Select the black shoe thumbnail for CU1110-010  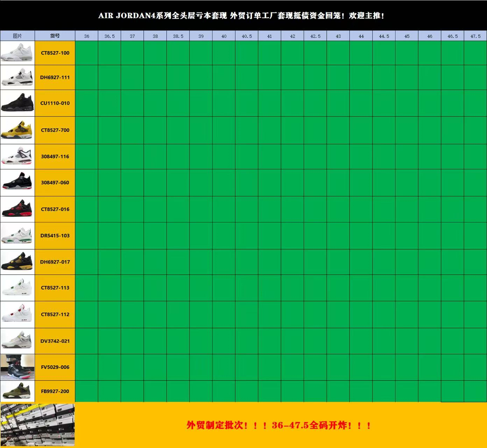tap(17, 103)
